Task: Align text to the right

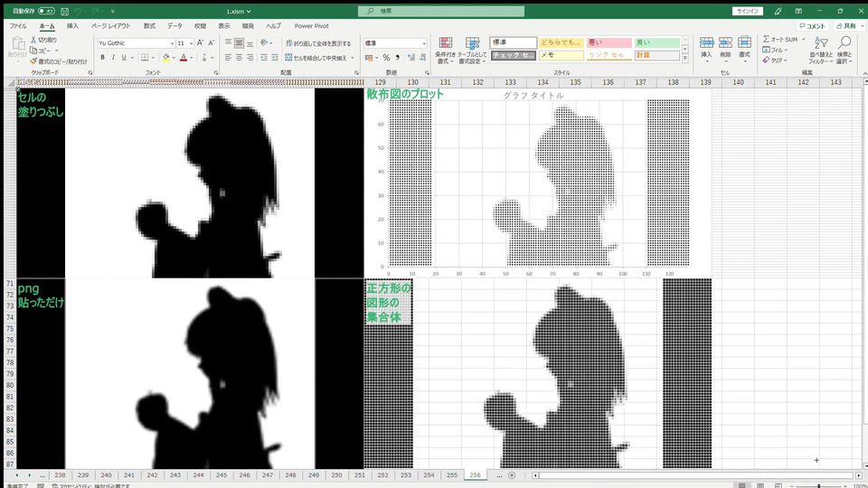Action: click(250, 58)
